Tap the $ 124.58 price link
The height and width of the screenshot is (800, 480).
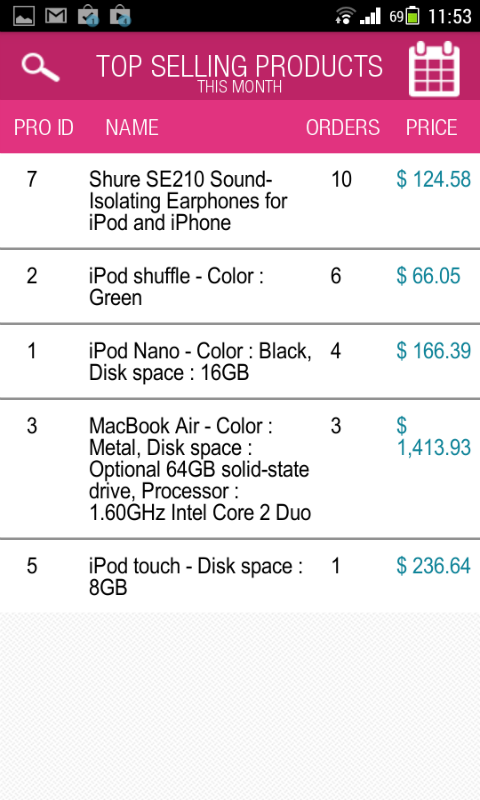434,180
